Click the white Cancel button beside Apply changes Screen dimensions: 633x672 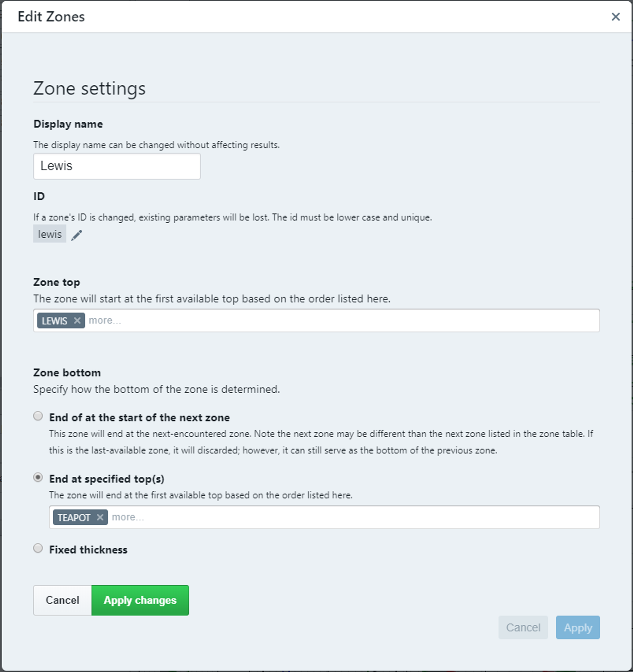[x=63, y=600]
